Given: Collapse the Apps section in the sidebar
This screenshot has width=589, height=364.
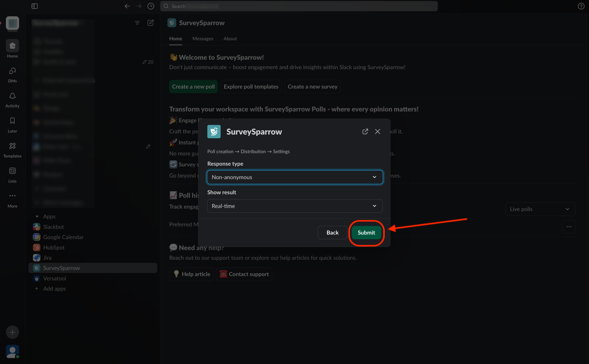Looking at the screenshot, I should [x=37, y=216].
